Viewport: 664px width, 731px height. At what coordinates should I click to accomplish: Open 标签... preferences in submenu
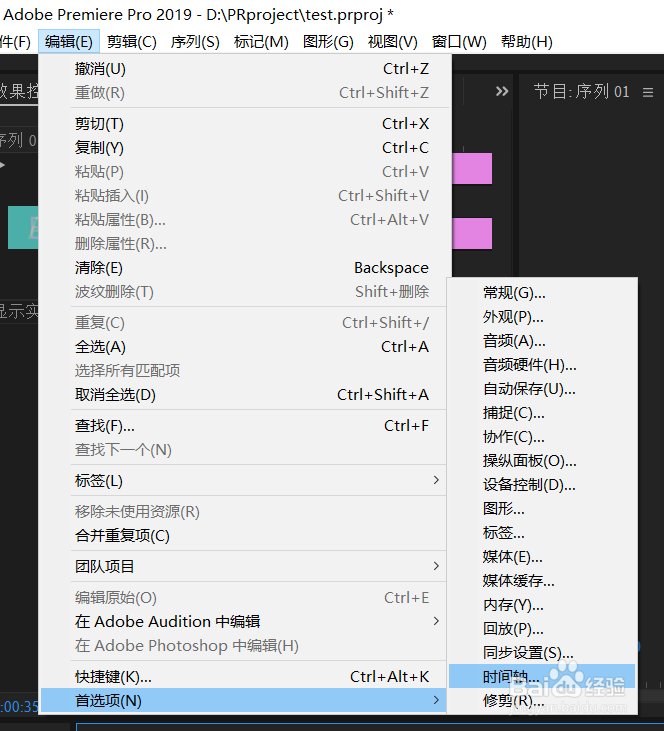(x=542, y=533)
